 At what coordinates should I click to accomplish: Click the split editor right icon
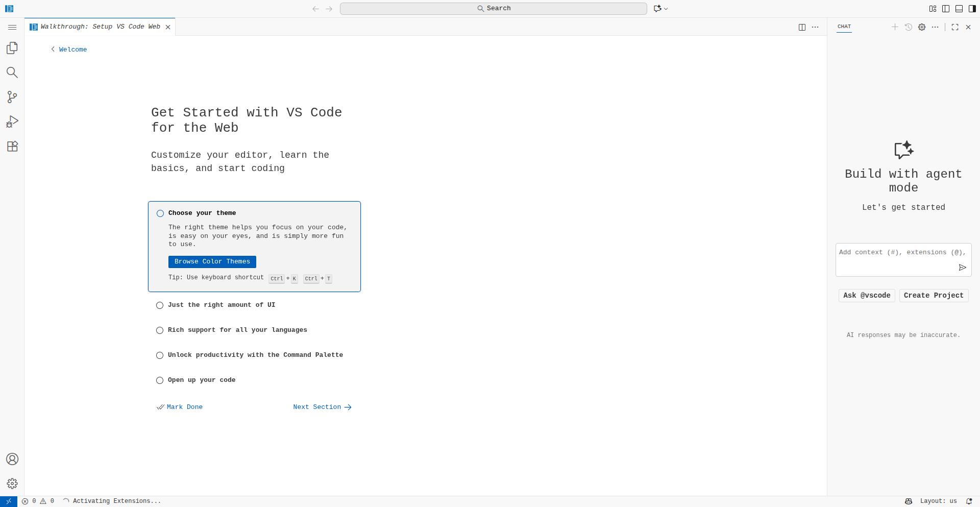[x=802, y=27]
